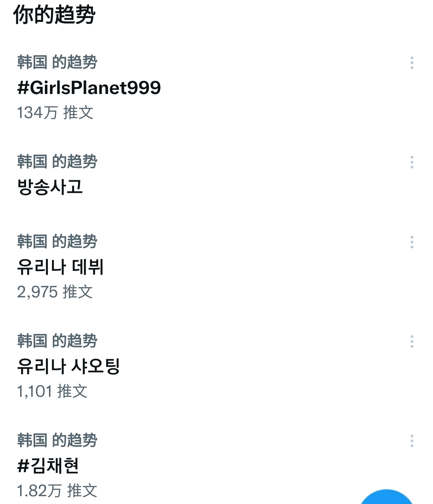Tap the 2,975 推文 count
433x504 pixels.
click(55, 292)
